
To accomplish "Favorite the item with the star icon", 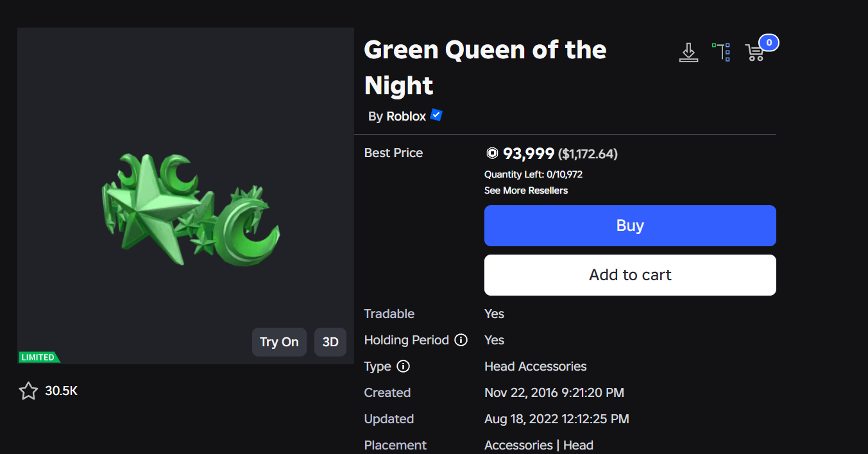I will [x=28, y=391].
